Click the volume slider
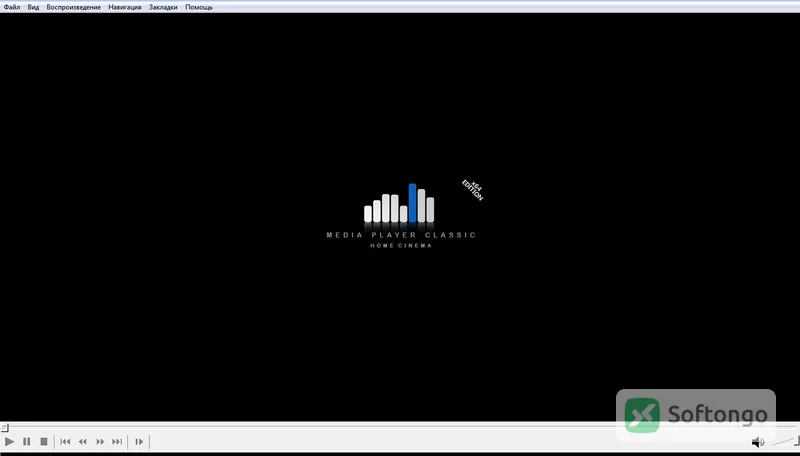 click(x=786, y=442)
